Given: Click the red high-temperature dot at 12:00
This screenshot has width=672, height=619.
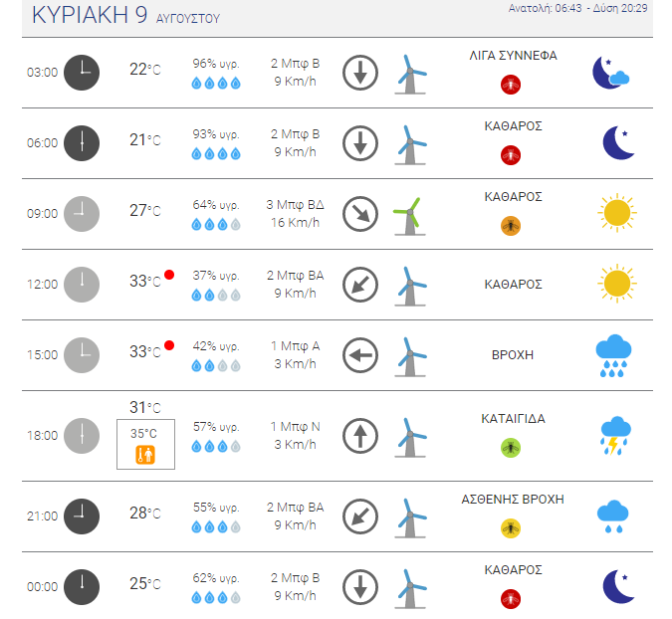Looking at the screenshot, I should click(169, 275).
